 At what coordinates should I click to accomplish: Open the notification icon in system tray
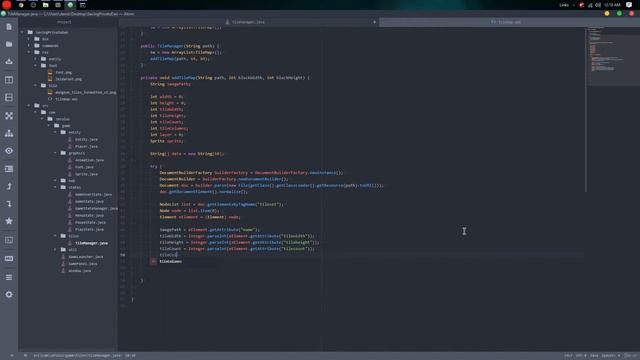coord(629,5)
